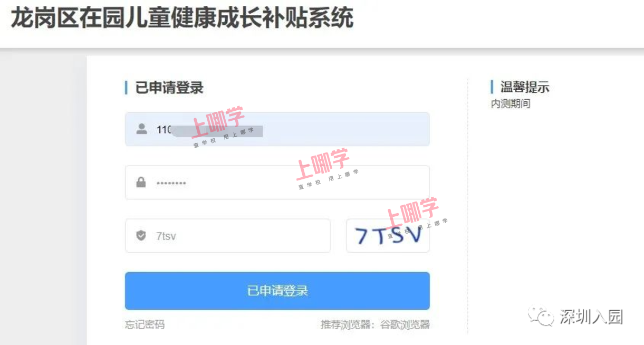Focus the masked password input field

pos(277,183)
